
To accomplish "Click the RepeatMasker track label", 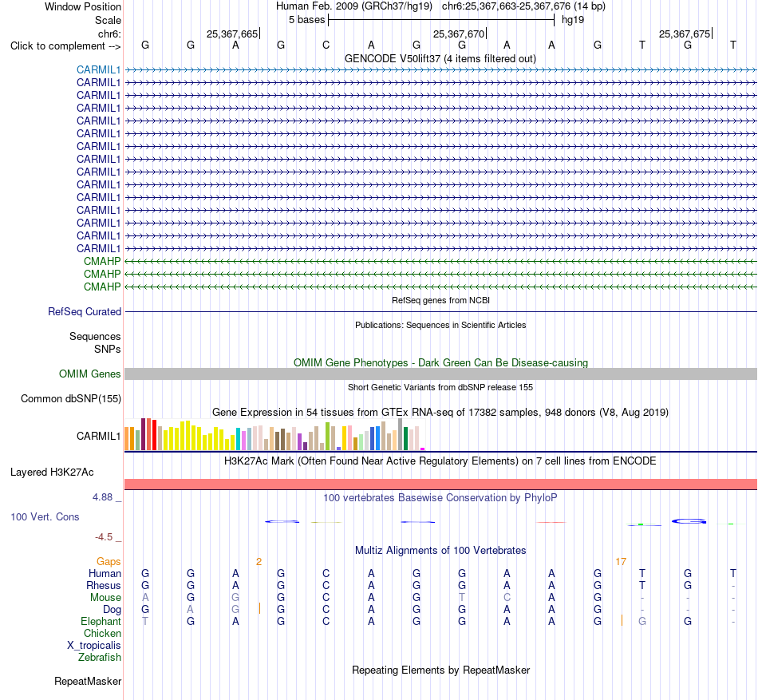I will pyautogui.click(x=88, y=681).
